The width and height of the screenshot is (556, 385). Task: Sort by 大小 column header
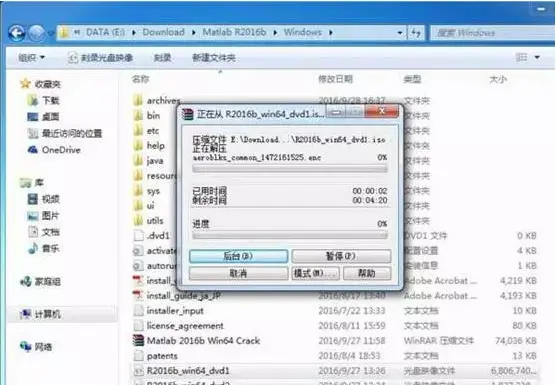click(x=498, y=79)
